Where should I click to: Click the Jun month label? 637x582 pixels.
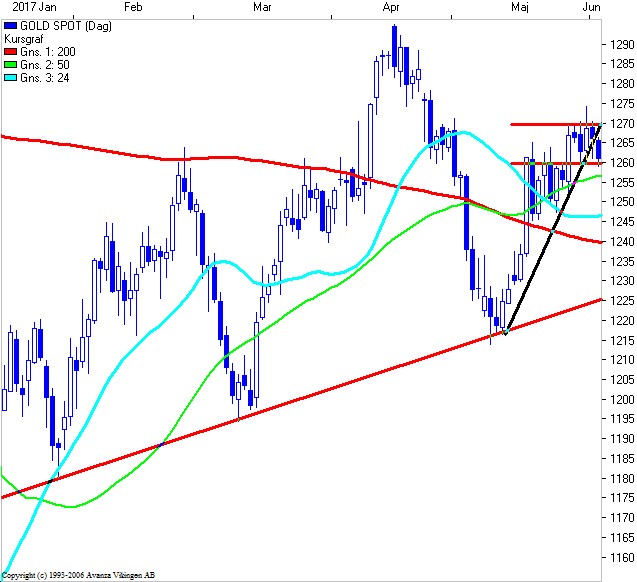[592, 7]
